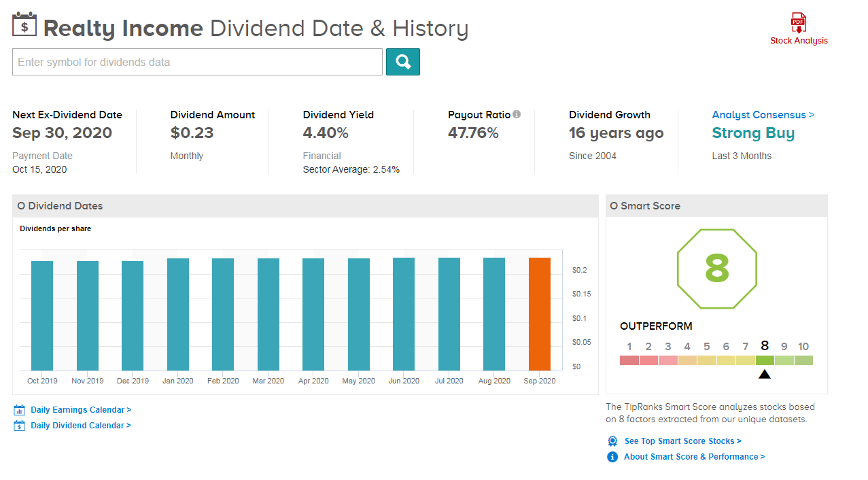Click the O Smart Score panel header
The width and height of the screenshot is (868, 480).
click(716, 206)
